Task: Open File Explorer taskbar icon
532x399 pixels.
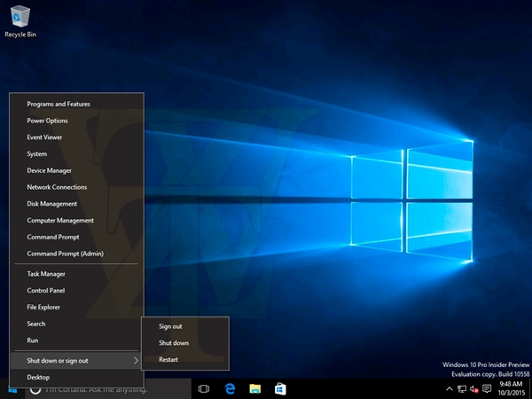Action: tap(254, 389)
